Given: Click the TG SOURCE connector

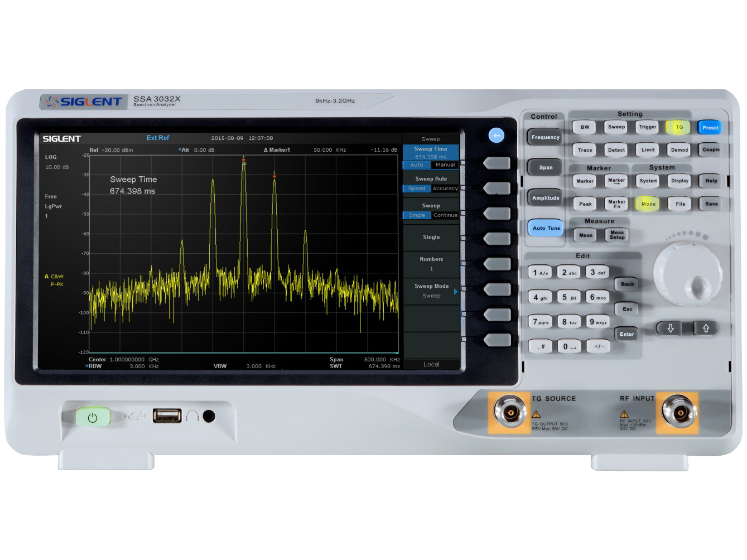Looking at the screenshot, I should (510, 413).
